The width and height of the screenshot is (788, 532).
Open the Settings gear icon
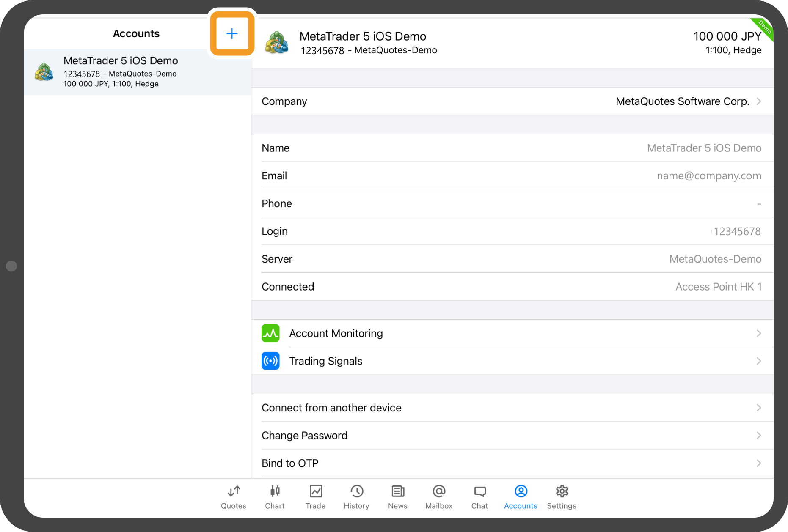click(562, 491)
